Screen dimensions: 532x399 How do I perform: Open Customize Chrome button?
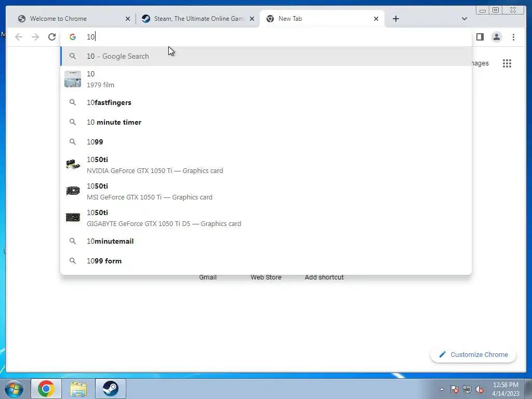[473, 354]
